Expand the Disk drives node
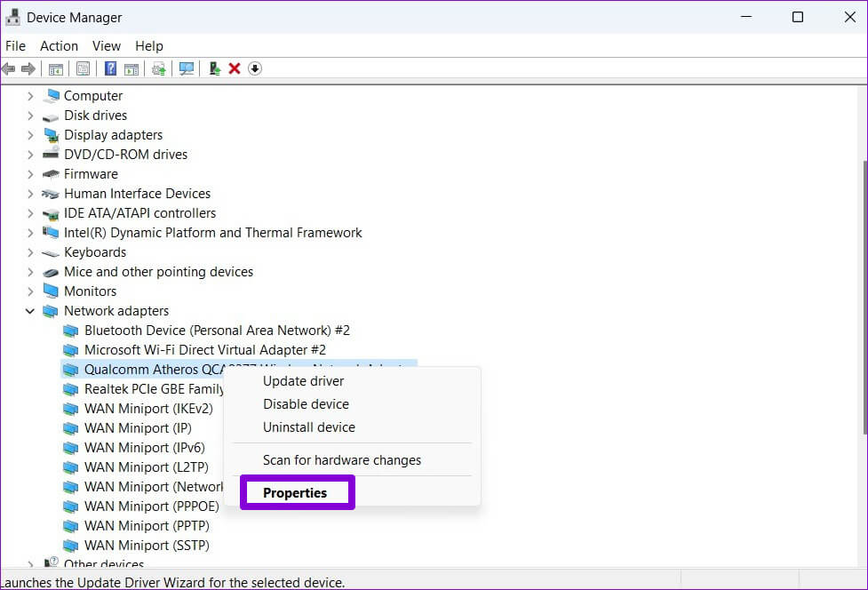This screenshot has width=868, height=590. coord(30,116)
